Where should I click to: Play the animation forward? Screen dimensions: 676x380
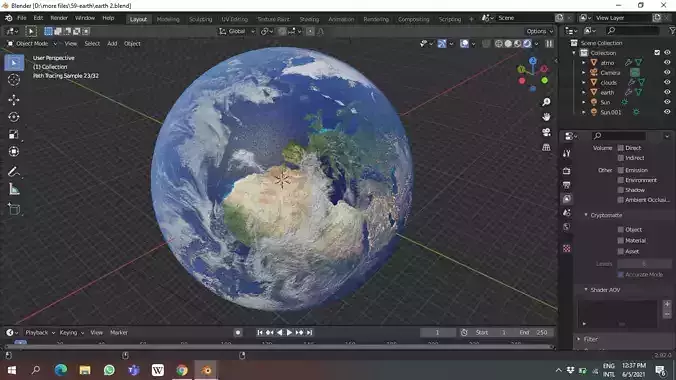click(x=289, y=333)
